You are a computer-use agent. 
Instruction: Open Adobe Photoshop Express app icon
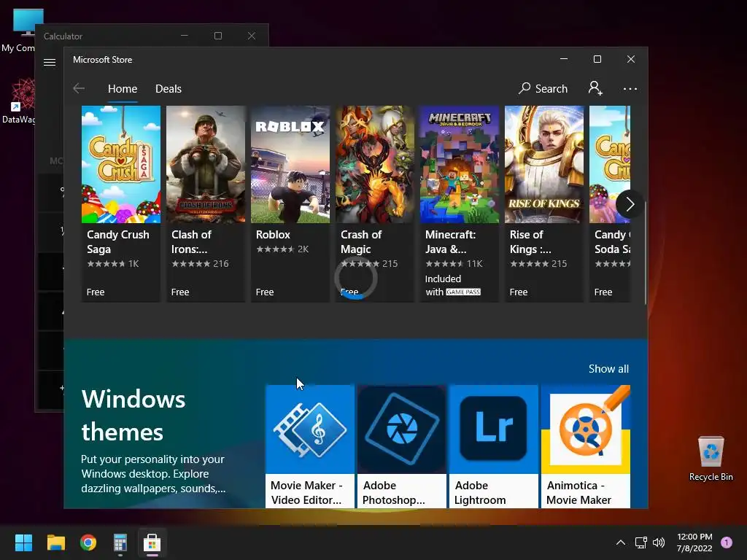coord(402,429)
